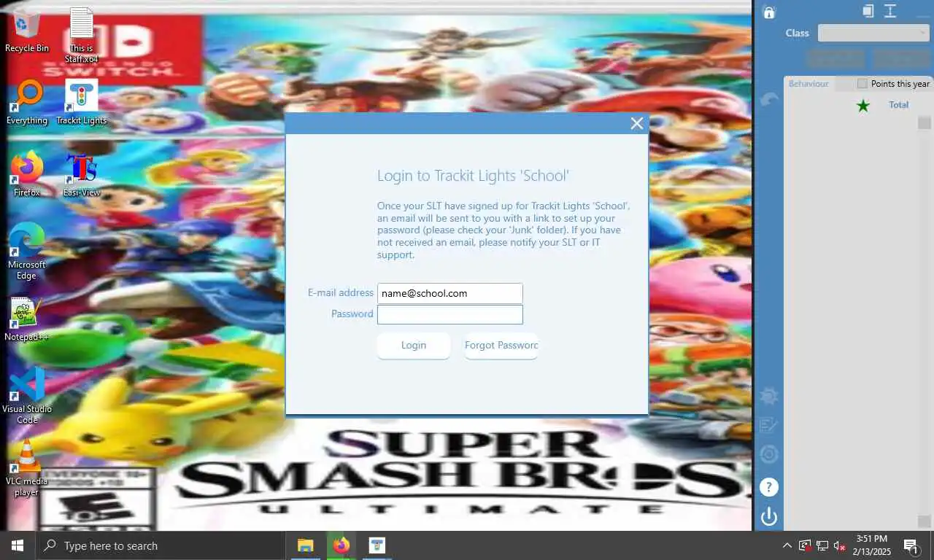This screenshot has height=560, width=934.
Task: Click the Password input field
Action: 450,314
